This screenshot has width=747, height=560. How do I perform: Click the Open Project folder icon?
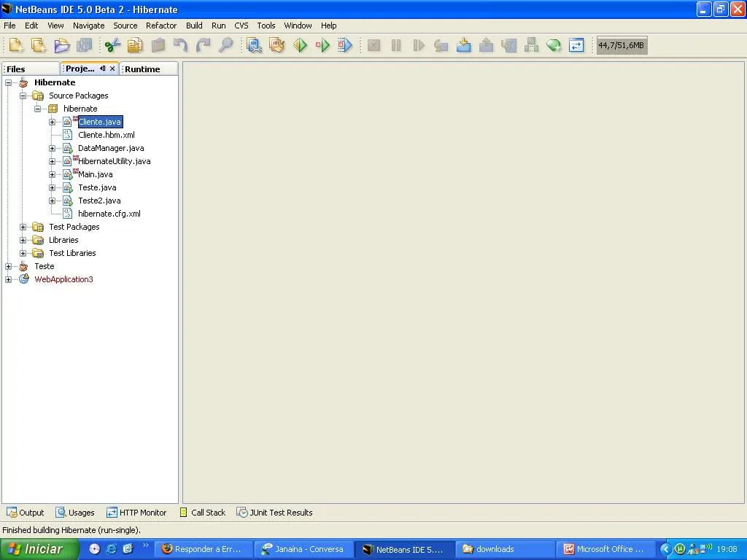(61, 46)
